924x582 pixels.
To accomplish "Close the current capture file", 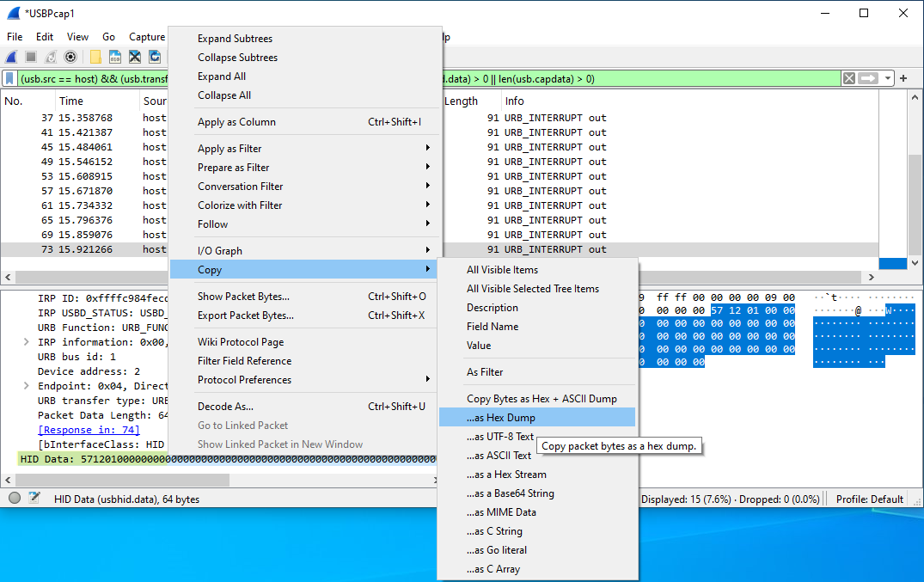I will click(134, 57).
